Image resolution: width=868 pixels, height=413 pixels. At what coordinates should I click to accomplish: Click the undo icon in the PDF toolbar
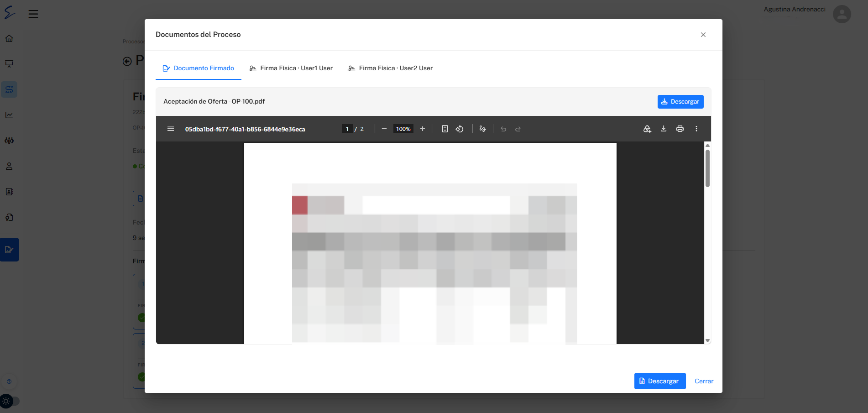[x=503, y=129]
